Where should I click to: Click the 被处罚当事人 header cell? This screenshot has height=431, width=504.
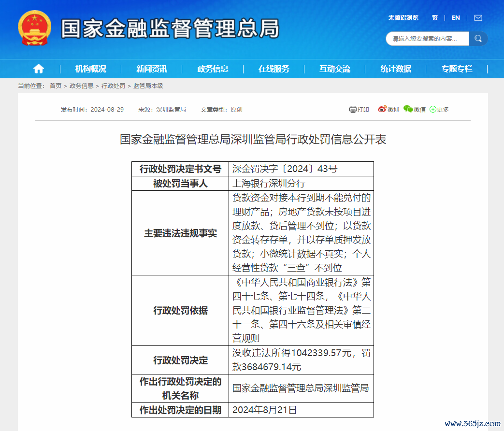(x=180, y=184)
